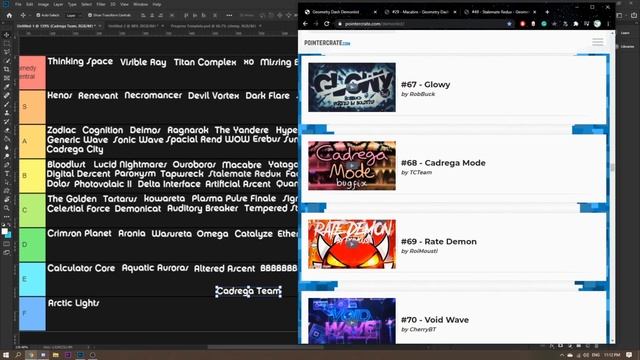
Task: Select the Brush tool
Action: coord(7,104)
